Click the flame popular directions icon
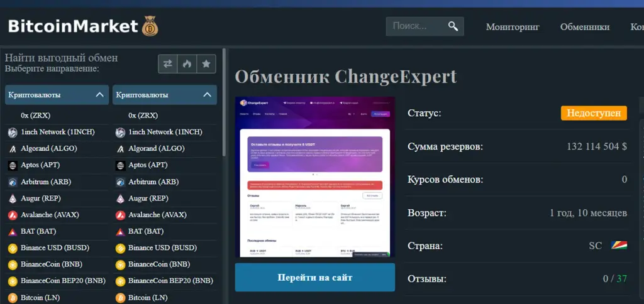This screenshot has height=304, width=644. click(x=187, y=64)
